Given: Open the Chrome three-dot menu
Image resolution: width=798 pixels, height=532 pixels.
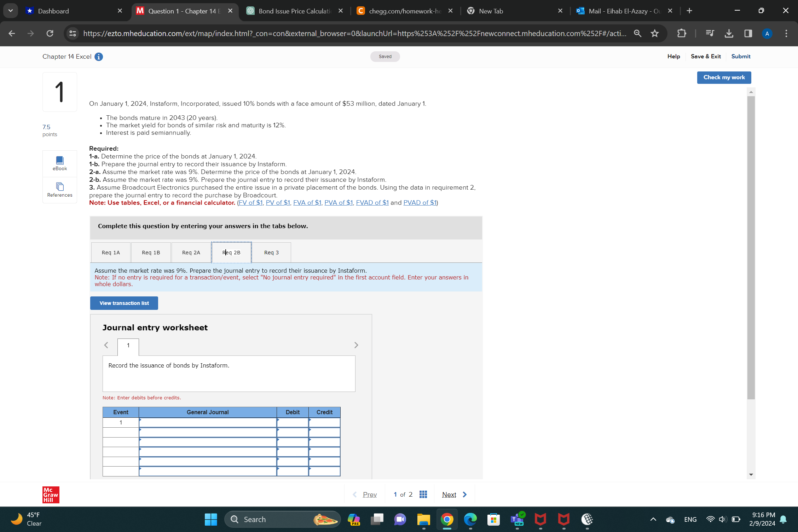Looking at the screenshot, I should [x=786, y=33].
